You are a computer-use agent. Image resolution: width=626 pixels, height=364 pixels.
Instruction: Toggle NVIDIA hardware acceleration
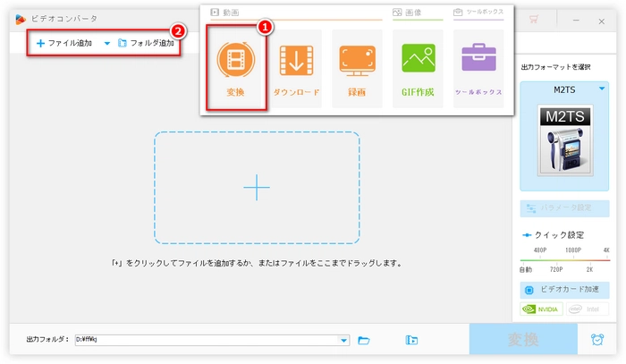tap(541, 309)
